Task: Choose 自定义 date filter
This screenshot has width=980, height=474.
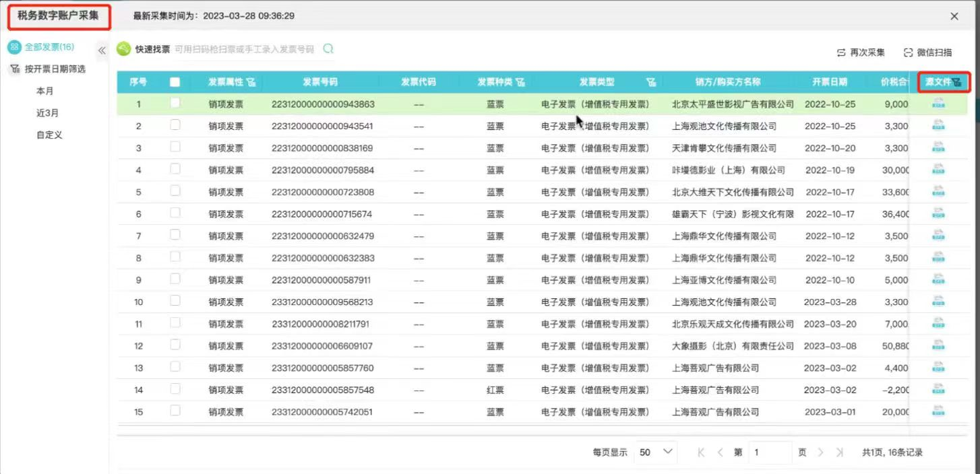Action: (49, 135)
